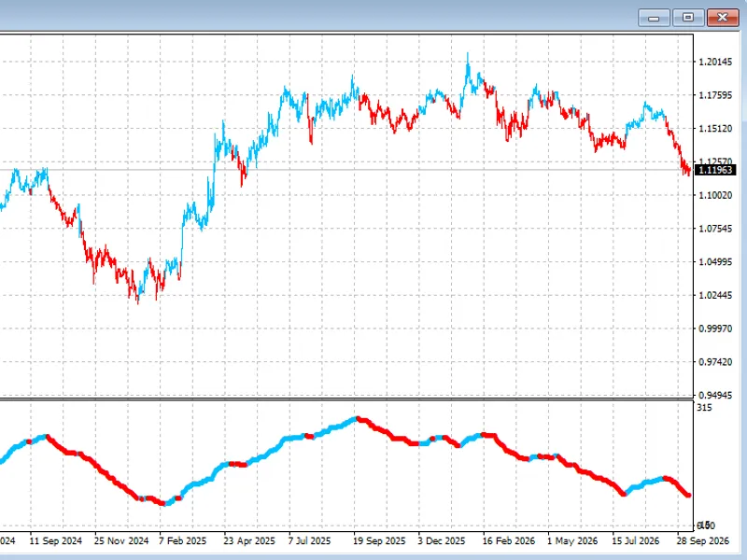Click the 19 Sep 2025 date label
747x560 pixels.
[379, 541]
